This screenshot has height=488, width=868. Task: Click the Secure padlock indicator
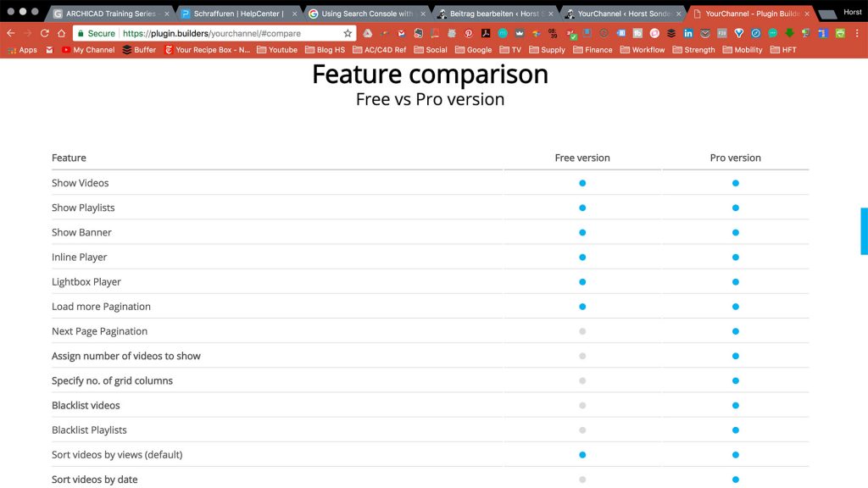[91, 32]
